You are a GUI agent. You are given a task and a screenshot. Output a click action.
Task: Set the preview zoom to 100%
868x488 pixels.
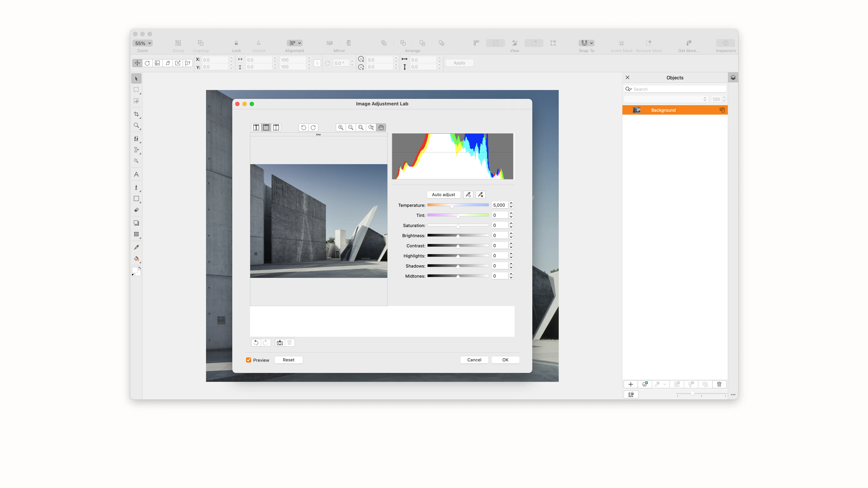pyautogui.click(x=371, y=127)
